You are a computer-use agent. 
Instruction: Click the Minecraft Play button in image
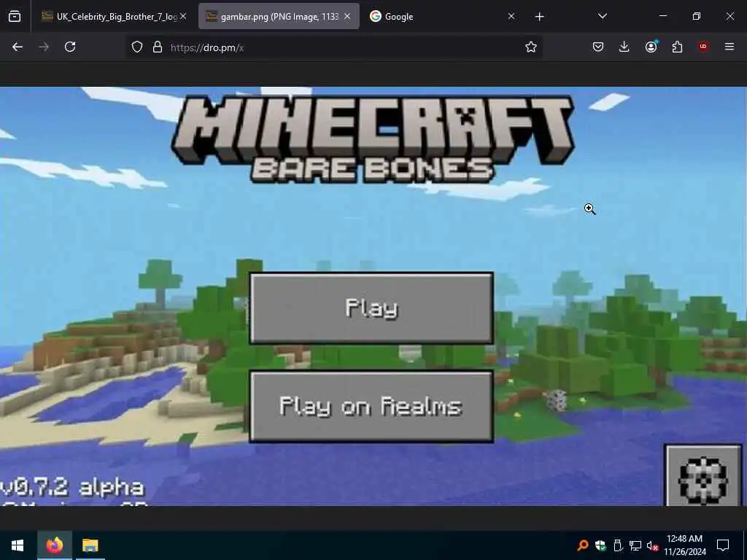coord(371,308)
